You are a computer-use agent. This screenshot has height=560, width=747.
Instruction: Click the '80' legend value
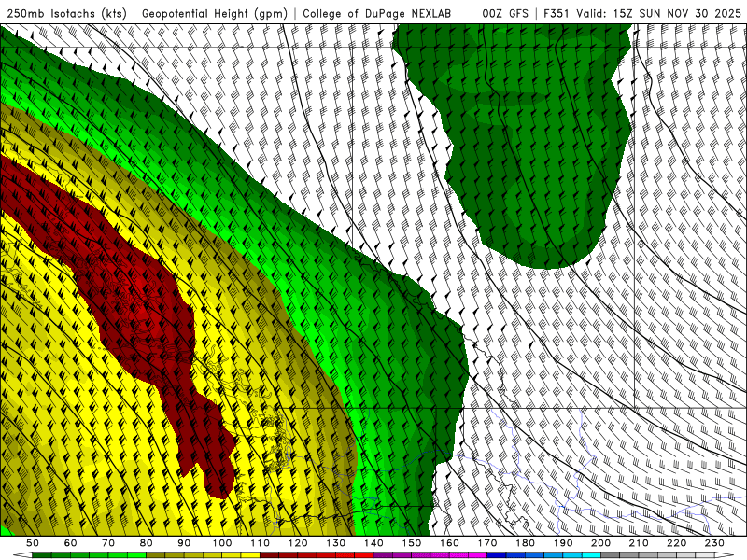pos(147,543)
